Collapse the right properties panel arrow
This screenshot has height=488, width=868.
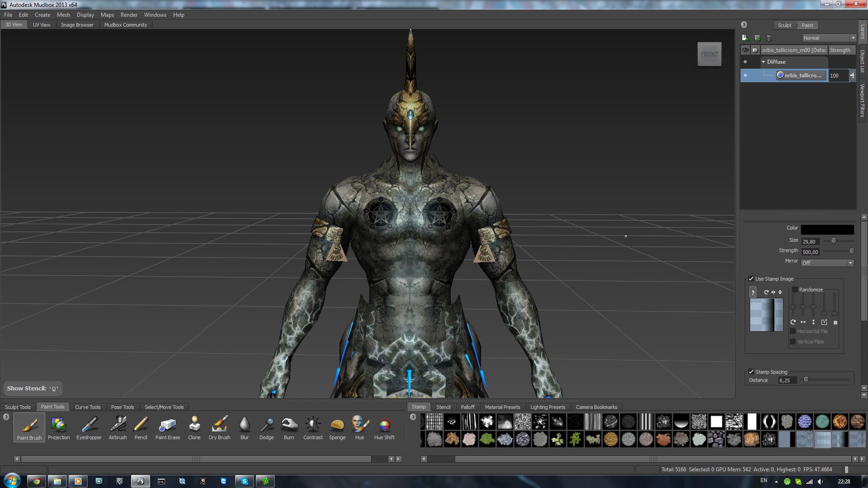coord(744,25)
